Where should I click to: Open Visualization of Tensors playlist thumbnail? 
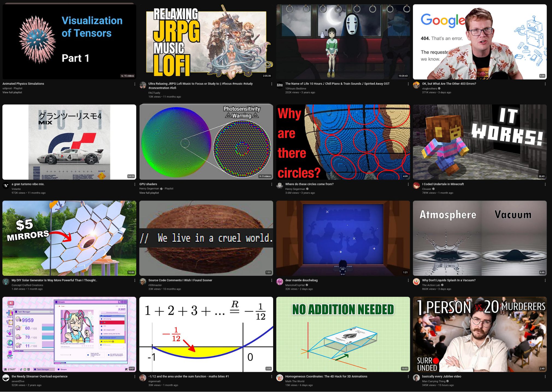(x=69, y=41)
